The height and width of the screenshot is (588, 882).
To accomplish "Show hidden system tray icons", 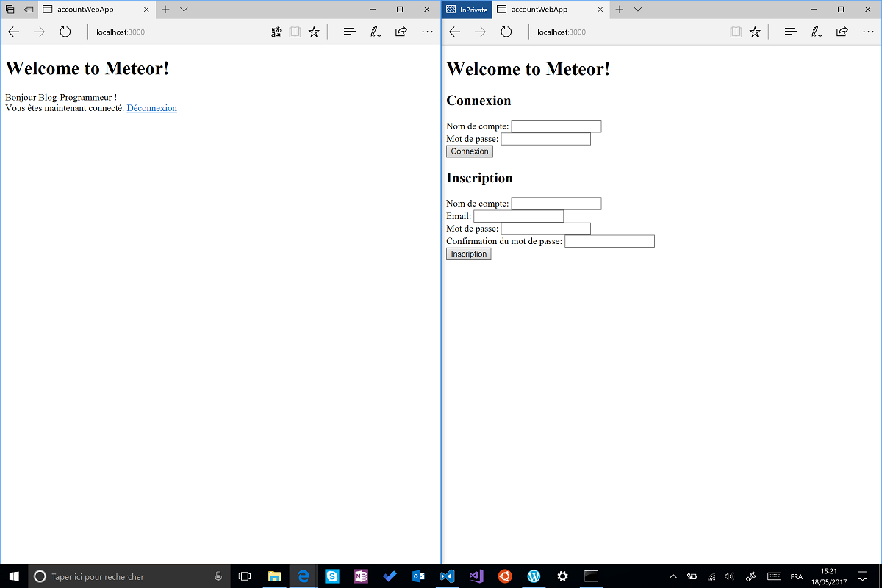I will point(673,576).
